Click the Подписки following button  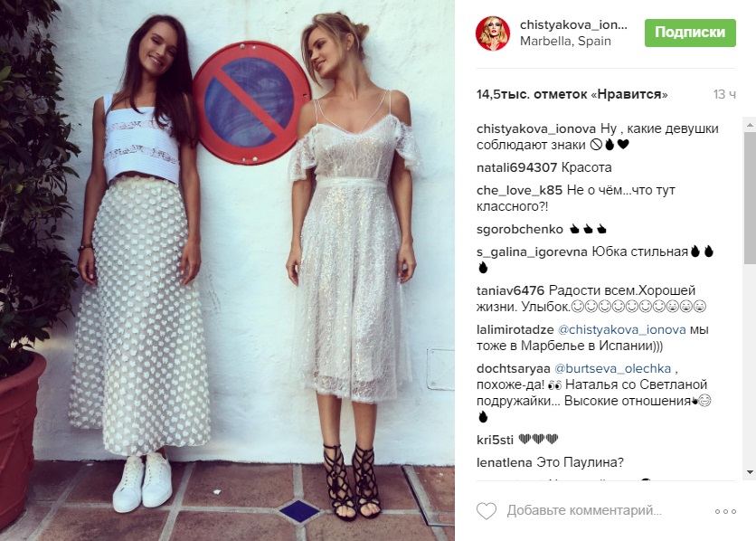coord(690,33)
